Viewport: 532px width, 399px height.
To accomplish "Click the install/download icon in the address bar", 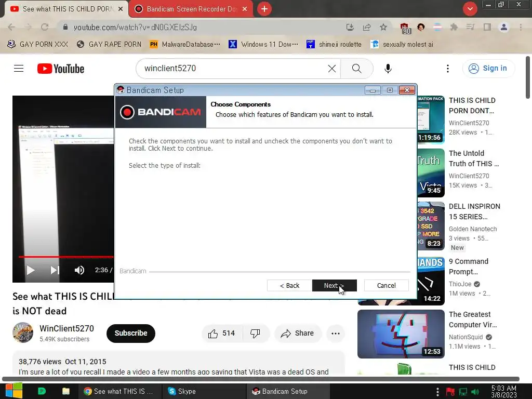I will 350,27.
